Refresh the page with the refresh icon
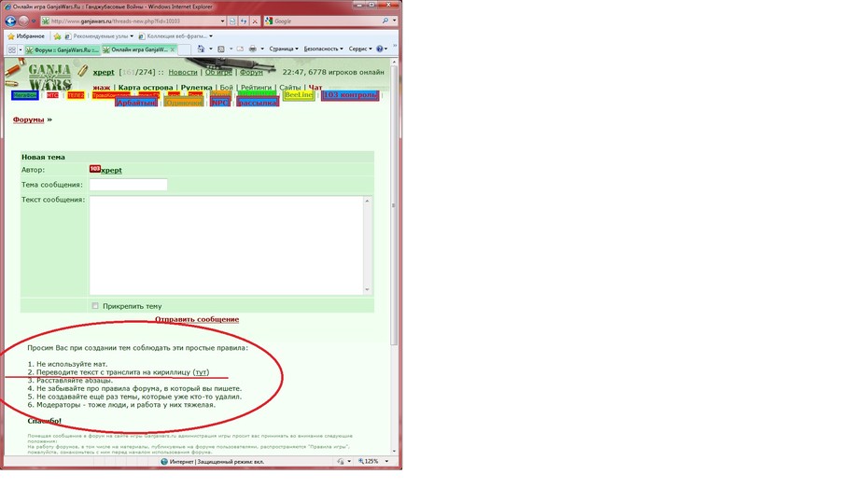 (244, 21)
